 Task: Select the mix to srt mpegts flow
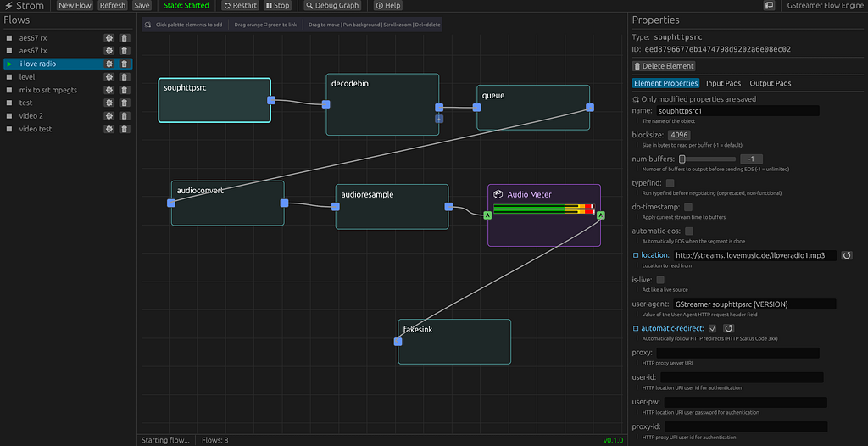tap(48, 90)
